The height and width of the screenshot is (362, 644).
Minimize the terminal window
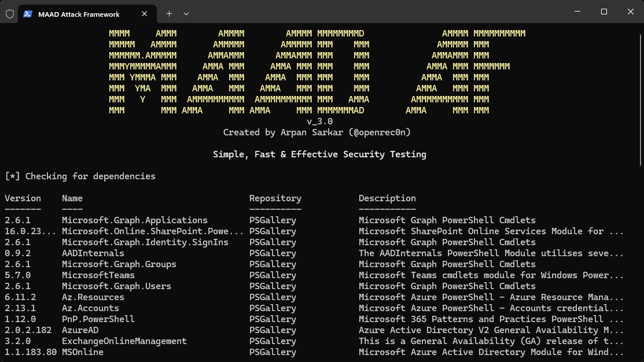(576, 12)
